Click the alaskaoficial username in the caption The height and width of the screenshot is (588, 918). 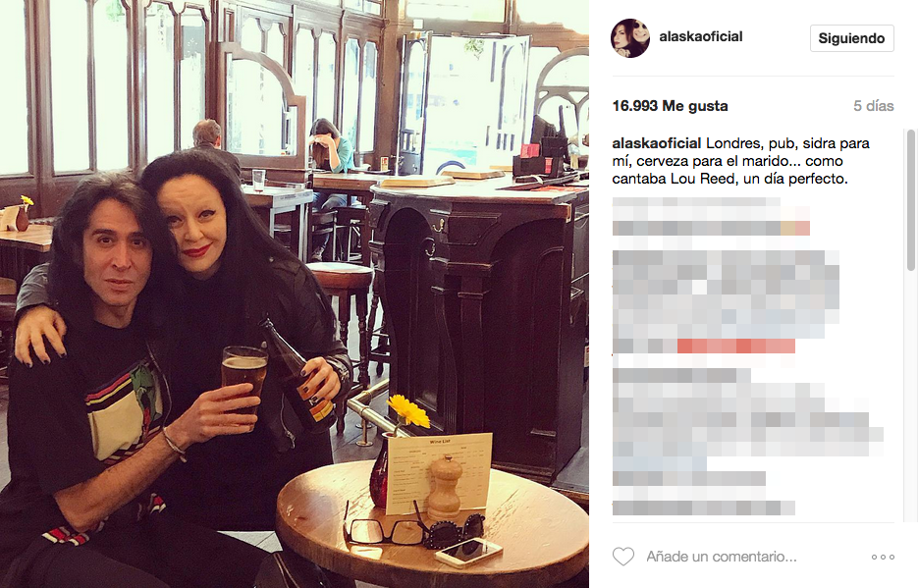coord(657,143)
